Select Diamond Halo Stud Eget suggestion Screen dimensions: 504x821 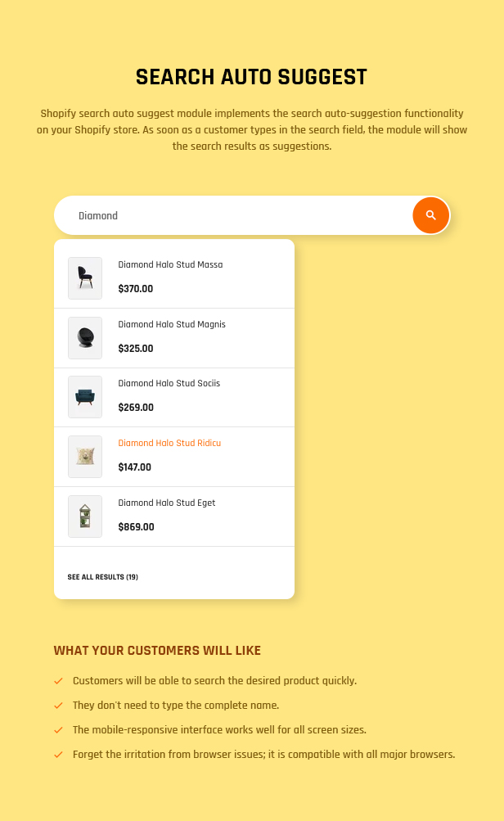point(166,503)
